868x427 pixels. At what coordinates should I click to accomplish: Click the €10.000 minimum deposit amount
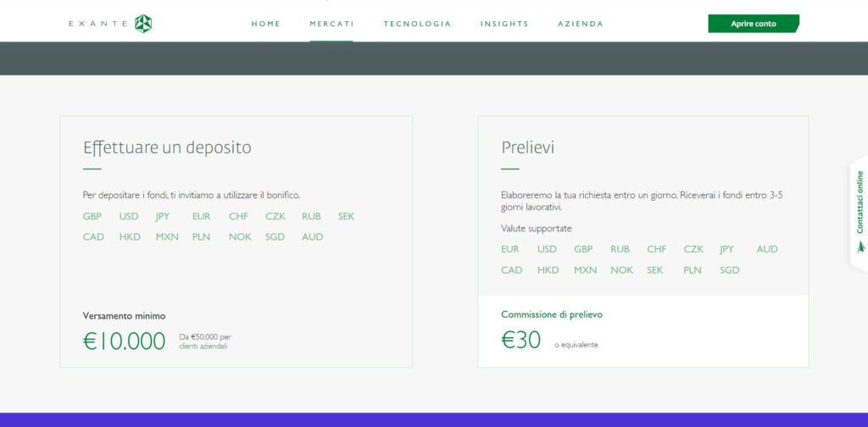point(124,341)
